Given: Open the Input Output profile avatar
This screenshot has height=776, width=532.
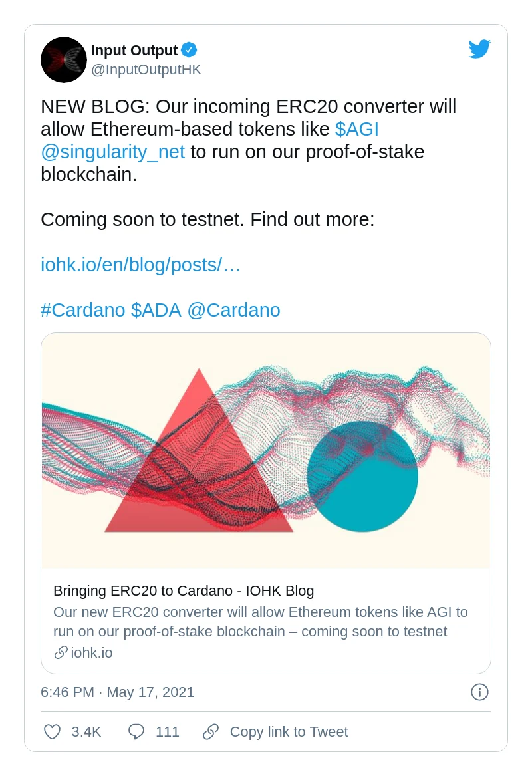Looking at the screenshot, I should 64,60.
